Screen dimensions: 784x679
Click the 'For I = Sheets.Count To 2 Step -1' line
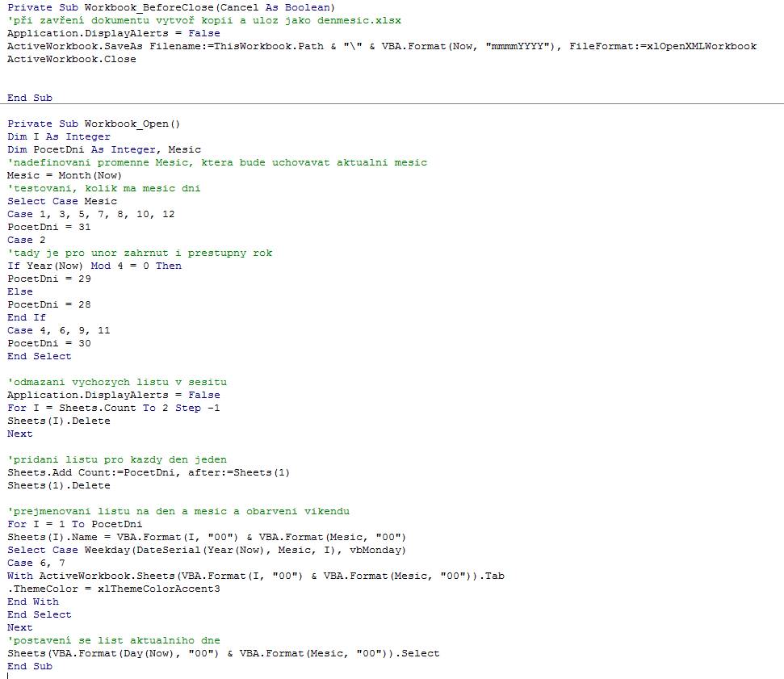tap(114, 408)
